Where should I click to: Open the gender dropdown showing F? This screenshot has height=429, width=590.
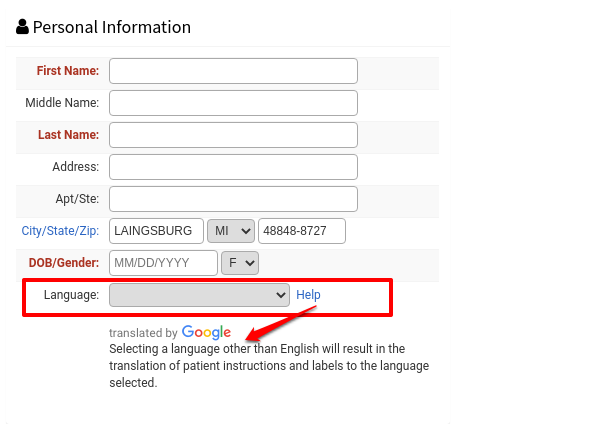[240, 263]
